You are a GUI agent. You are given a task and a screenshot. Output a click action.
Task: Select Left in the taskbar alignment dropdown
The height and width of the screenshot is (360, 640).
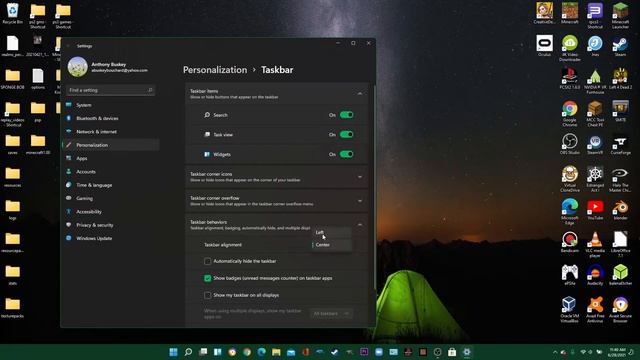331,232
